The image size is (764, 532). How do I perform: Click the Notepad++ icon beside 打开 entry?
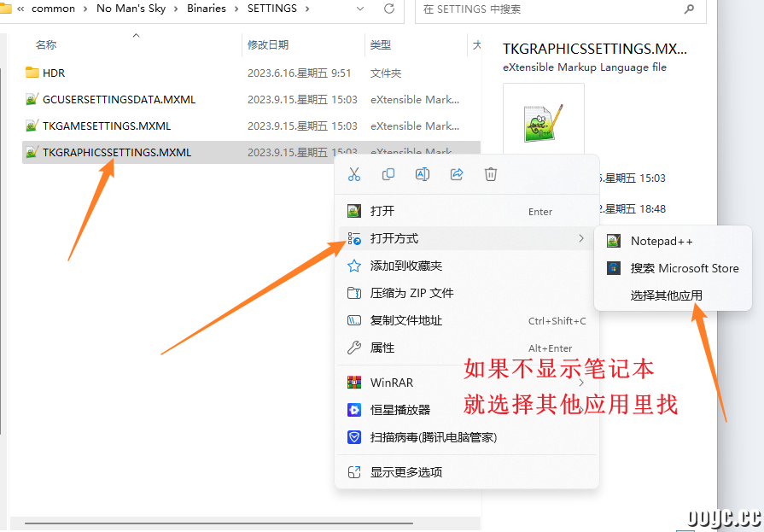[354, 211]
